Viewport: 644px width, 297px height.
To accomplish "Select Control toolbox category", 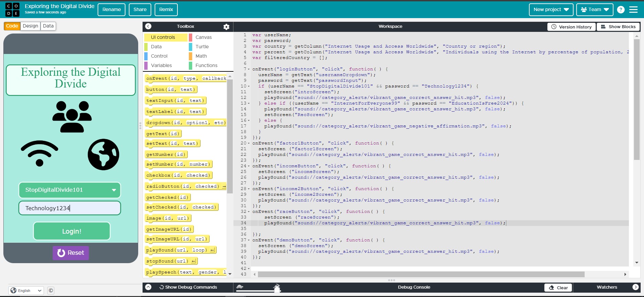I will click(x=166, y=56).
